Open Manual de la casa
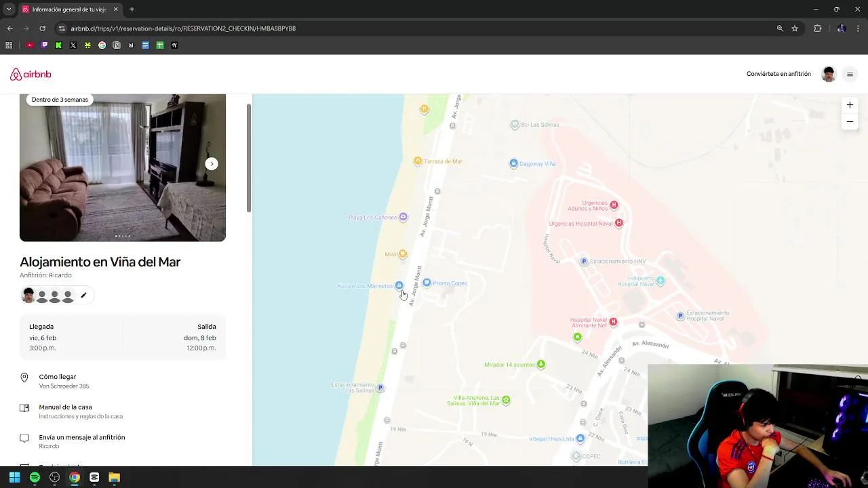This screenshot has width=868, height=488. [x=122, y=411]
